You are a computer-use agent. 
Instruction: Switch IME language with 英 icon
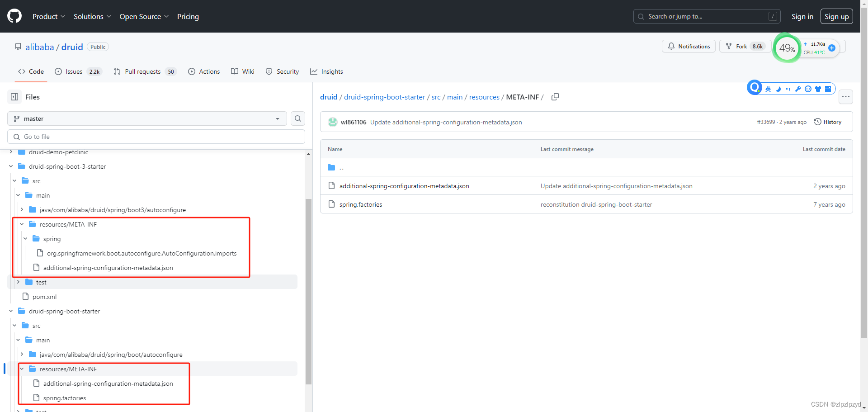pyautogui.click(x=768, y=89)
